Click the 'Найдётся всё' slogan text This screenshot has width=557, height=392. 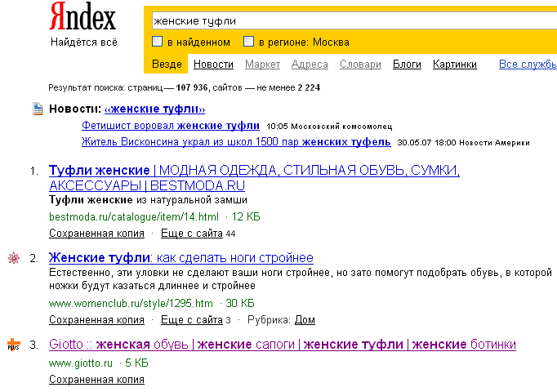[x=84, y=42]
